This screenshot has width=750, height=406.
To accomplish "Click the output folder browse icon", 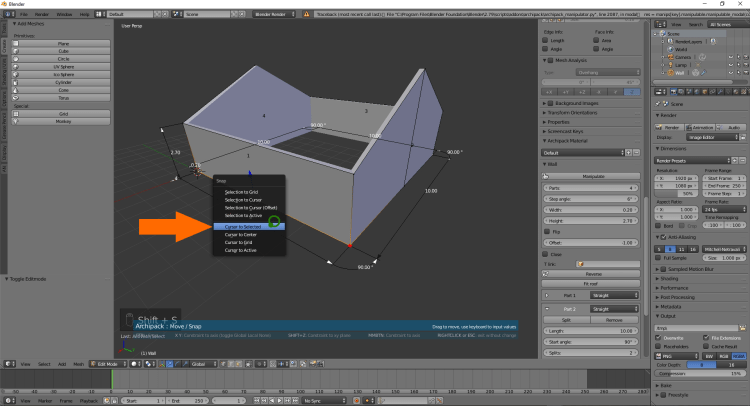I will [x=744, y=327].
